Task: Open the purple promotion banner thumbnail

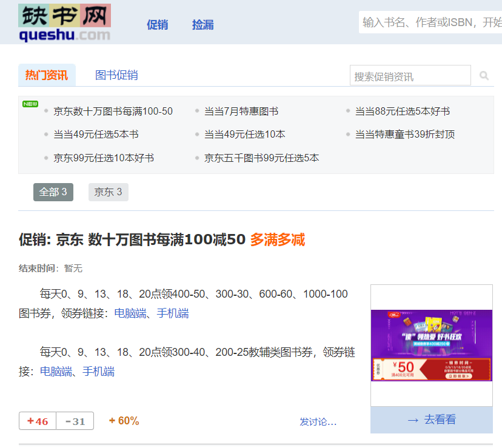Action: click(432, 346)
